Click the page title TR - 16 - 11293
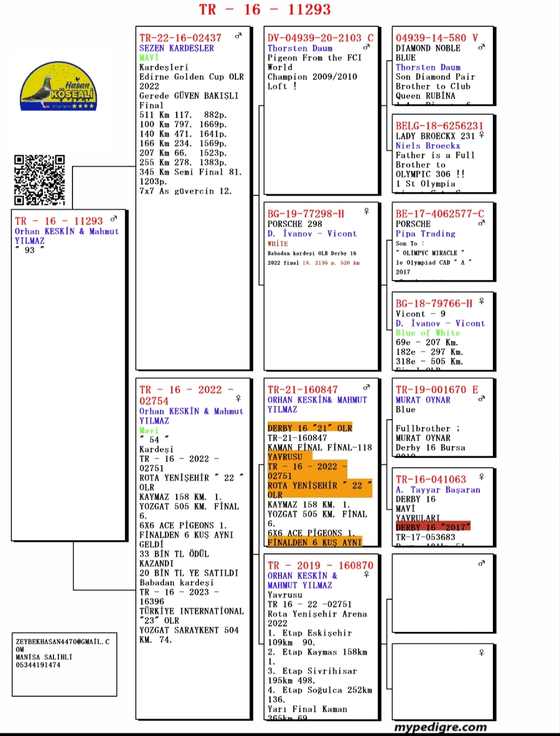Image resolution: width=560 pixels, height=736 pixels. point(265,9)
